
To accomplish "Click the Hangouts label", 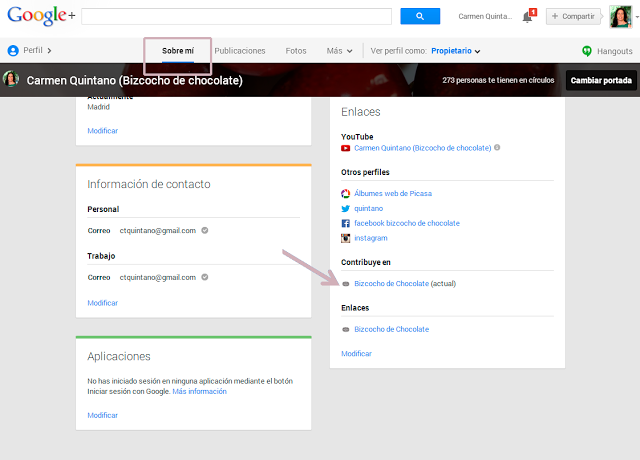I will tap(615, 51).
